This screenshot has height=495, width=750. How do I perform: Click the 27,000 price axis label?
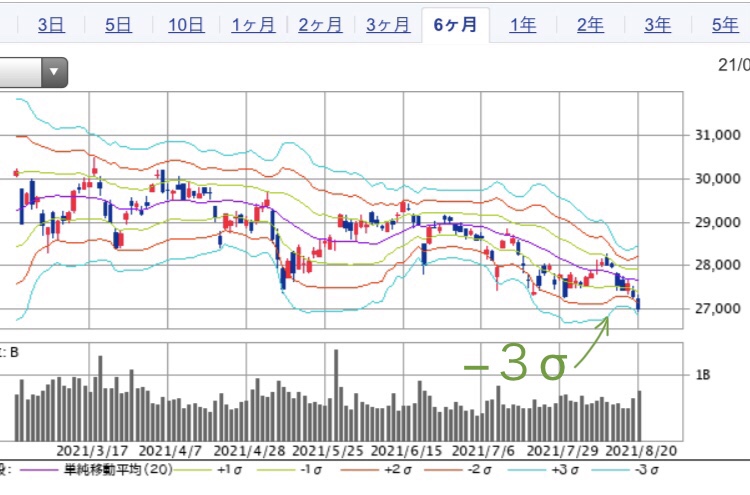point(717,308)
